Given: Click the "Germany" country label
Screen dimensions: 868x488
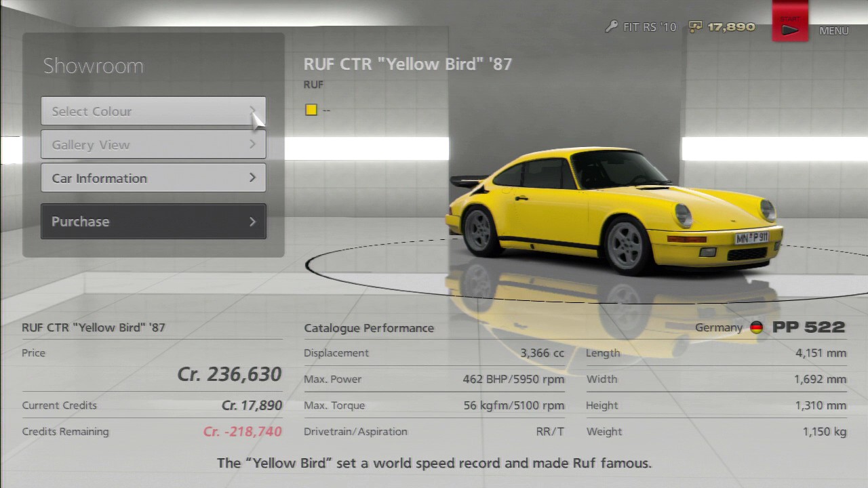Looking at the screenshot, I should pos(719,328).
